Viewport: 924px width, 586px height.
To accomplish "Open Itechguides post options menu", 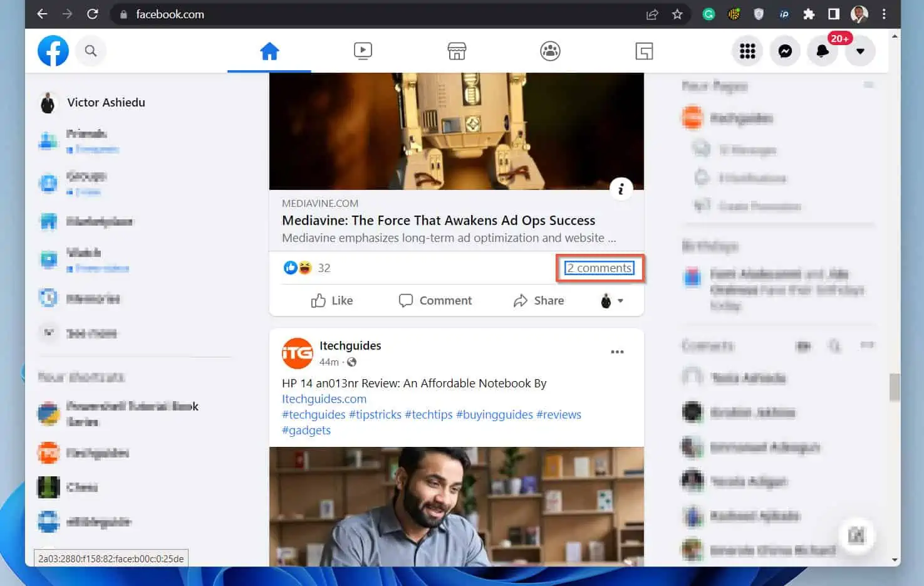I will coord(617,352).
